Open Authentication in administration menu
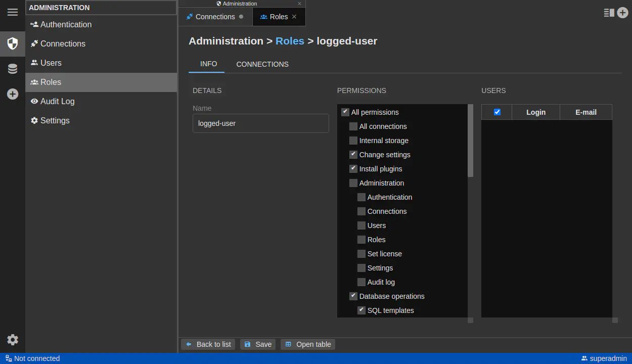The image size is (632, 364). coord(101,24)
